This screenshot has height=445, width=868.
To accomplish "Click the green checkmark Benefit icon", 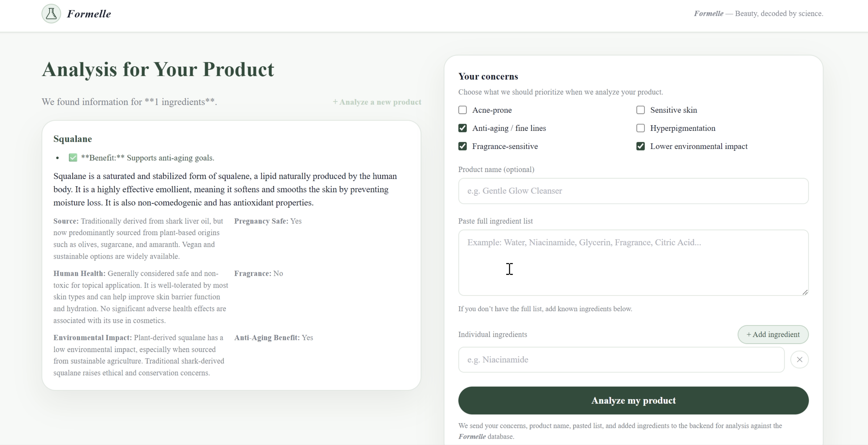I will [73, 158].
